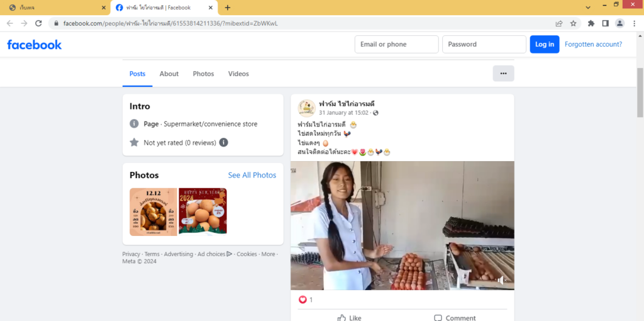This screenshot has width=644, height=321.
Task: Click the Email or phone field
Action: (x=396, y=45)
